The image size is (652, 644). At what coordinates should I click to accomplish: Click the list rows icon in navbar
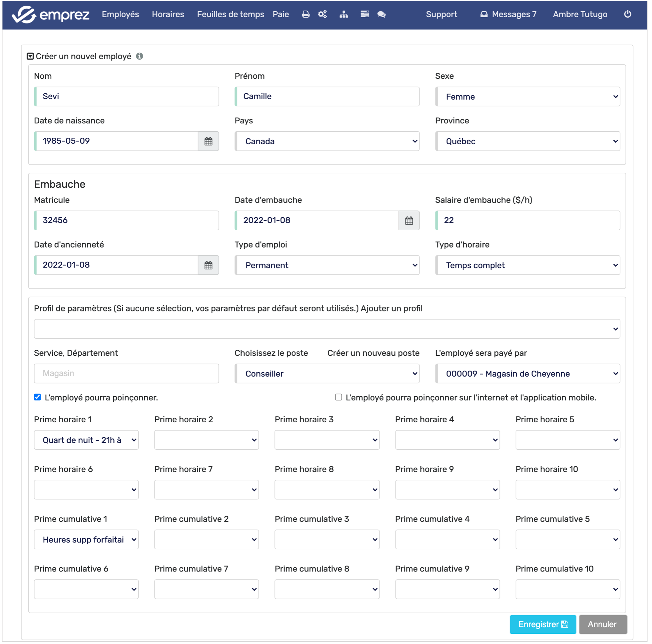point(364,14)
